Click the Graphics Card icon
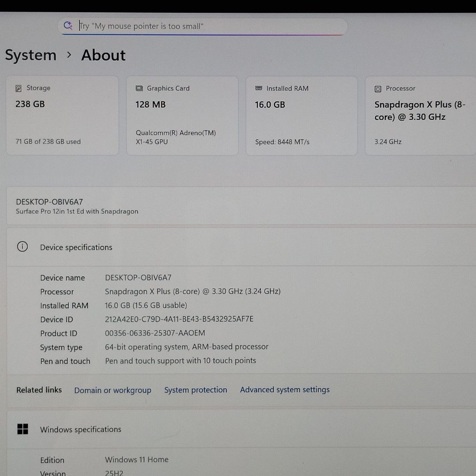476x476 pixels. pos(139,89)
